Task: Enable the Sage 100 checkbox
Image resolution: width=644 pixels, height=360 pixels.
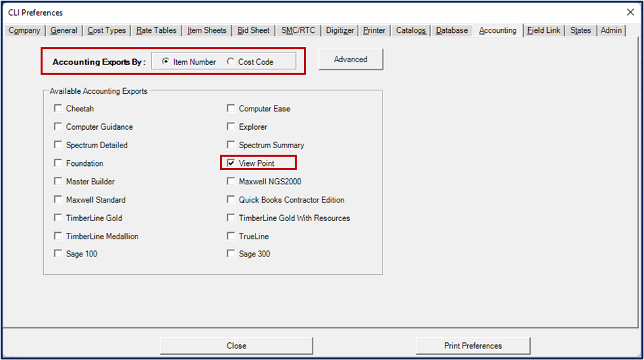Action: click(58, 254)
